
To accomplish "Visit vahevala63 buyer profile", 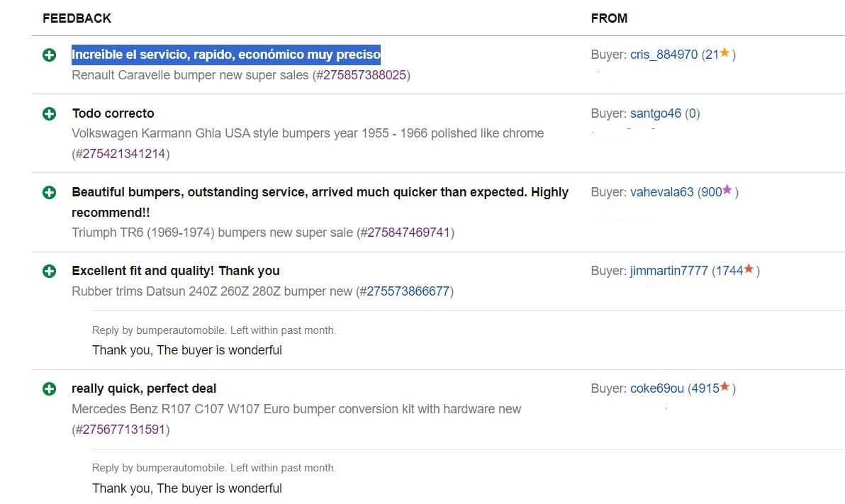I will pos(661,192).
